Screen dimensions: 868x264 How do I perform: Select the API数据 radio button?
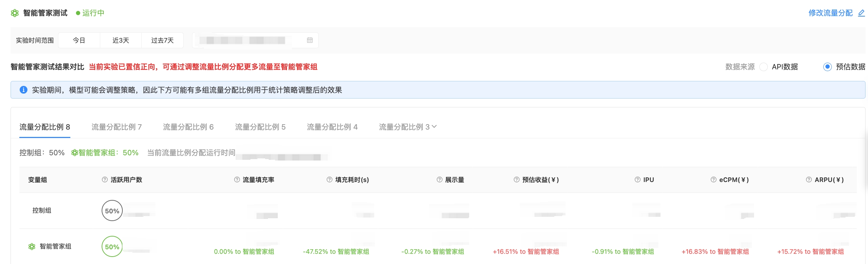764,67
